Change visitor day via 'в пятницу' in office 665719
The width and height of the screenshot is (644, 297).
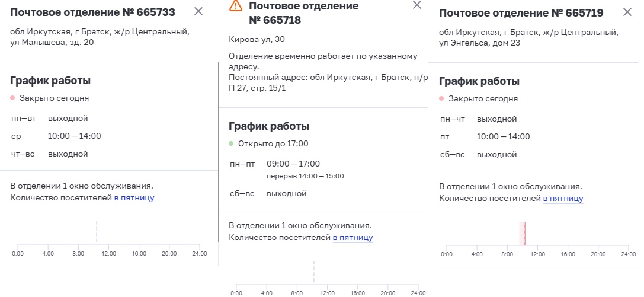(563, 199)
